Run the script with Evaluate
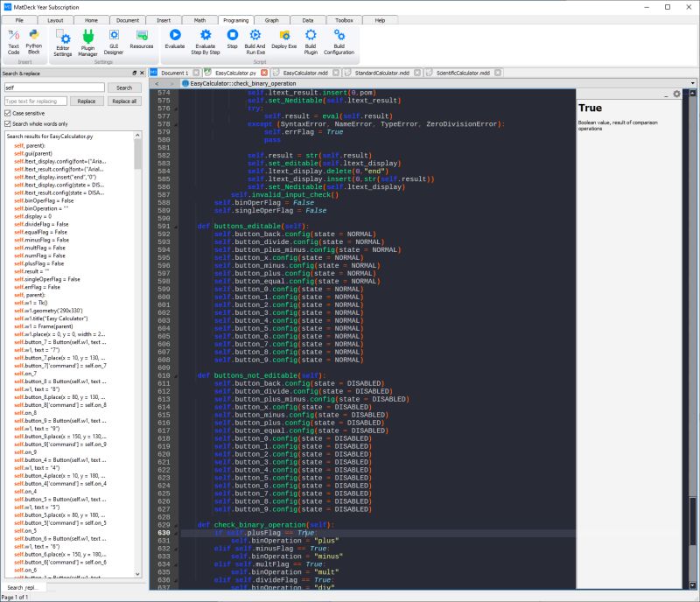 point(175,38)
